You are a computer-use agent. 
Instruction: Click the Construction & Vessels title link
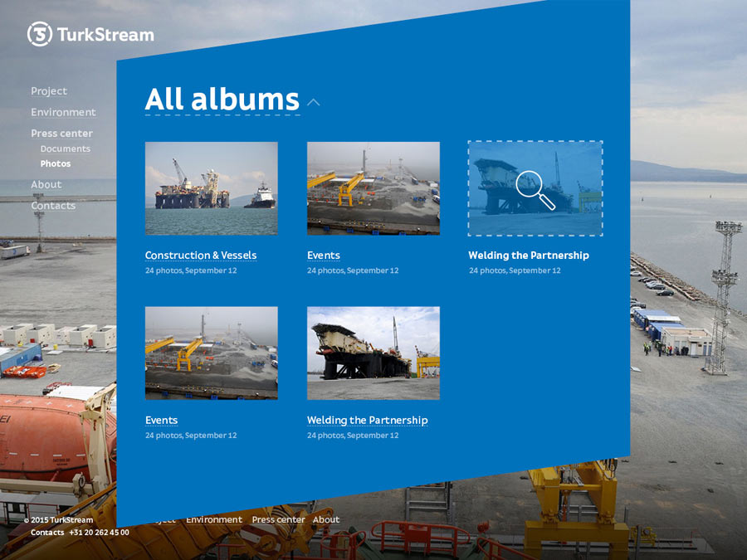pos(201,256)
